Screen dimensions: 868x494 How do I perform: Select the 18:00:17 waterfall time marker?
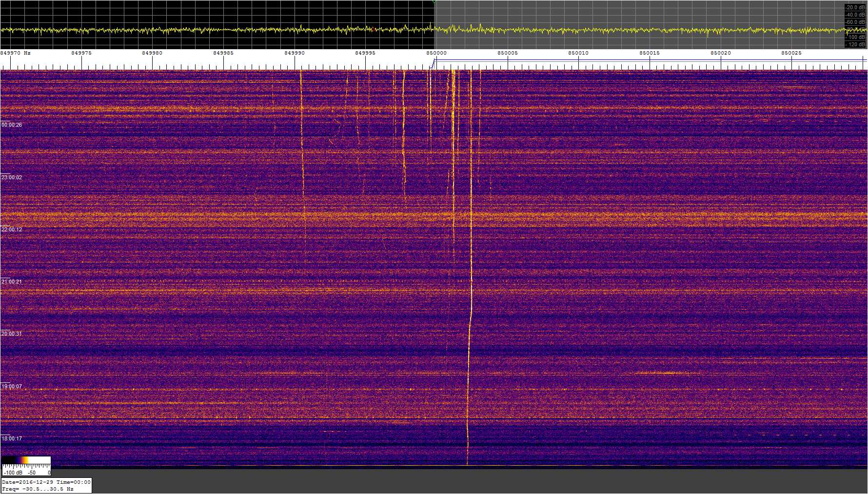point(12,439)
